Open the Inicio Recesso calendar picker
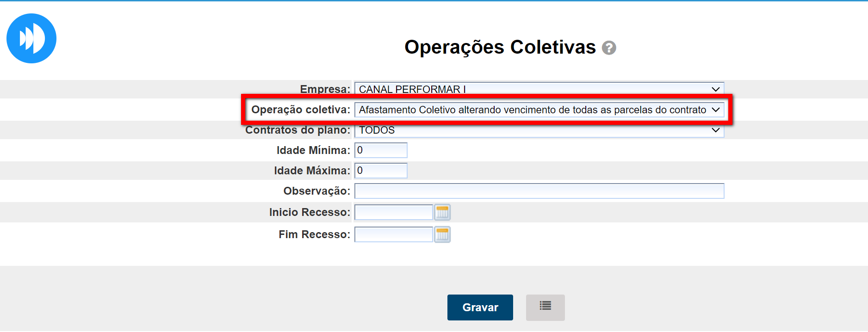 (442, 212)
